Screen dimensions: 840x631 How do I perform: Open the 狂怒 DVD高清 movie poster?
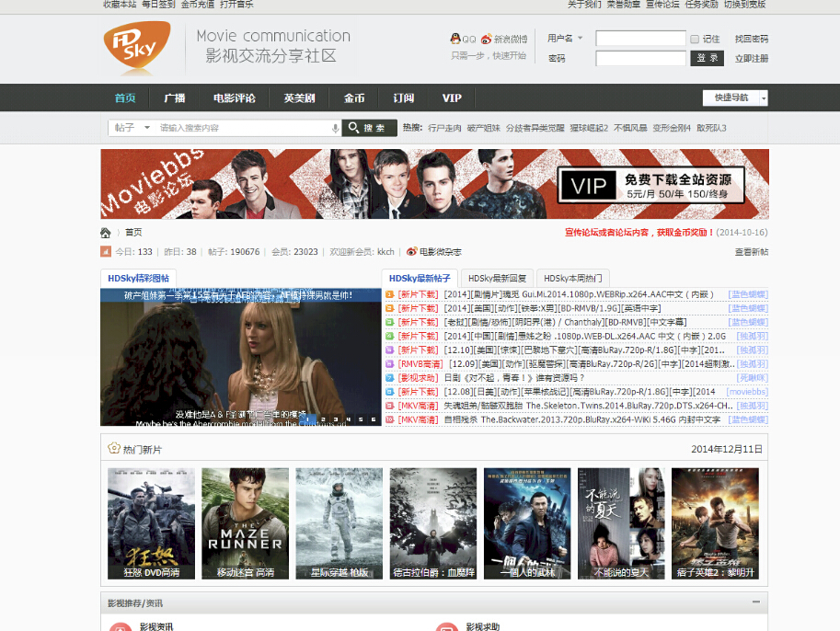(151, 523)
